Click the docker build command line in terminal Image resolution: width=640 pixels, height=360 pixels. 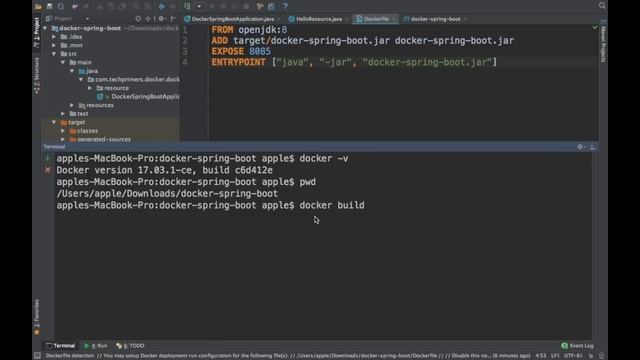coord(210,205)
